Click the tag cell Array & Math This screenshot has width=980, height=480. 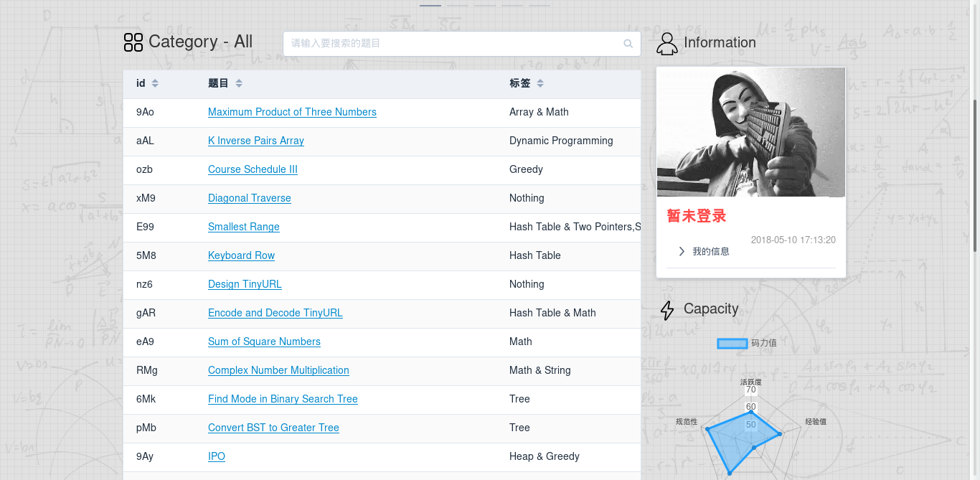click(x=539, y=112)
